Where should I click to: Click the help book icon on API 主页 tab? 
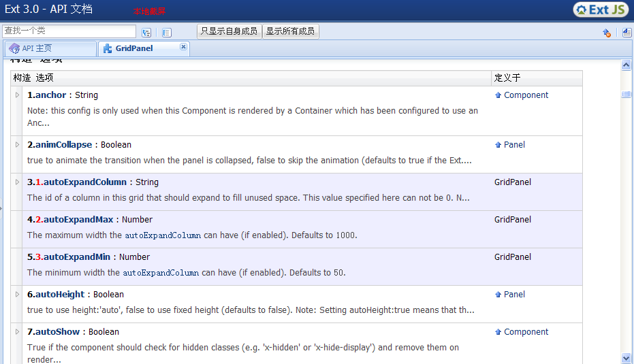coord(14,48)
